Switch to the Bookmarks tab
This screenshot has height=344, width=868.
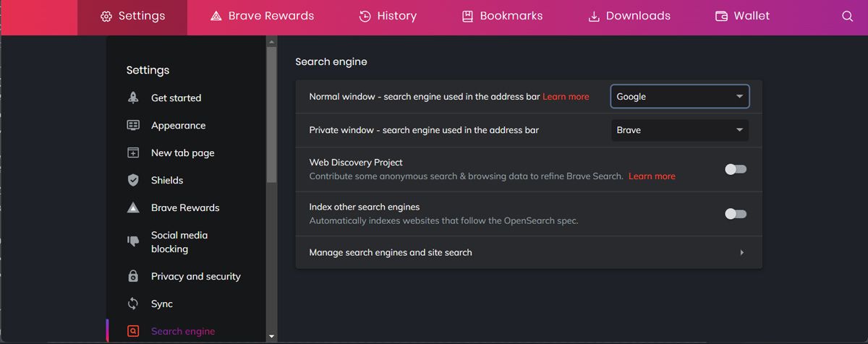502,16
